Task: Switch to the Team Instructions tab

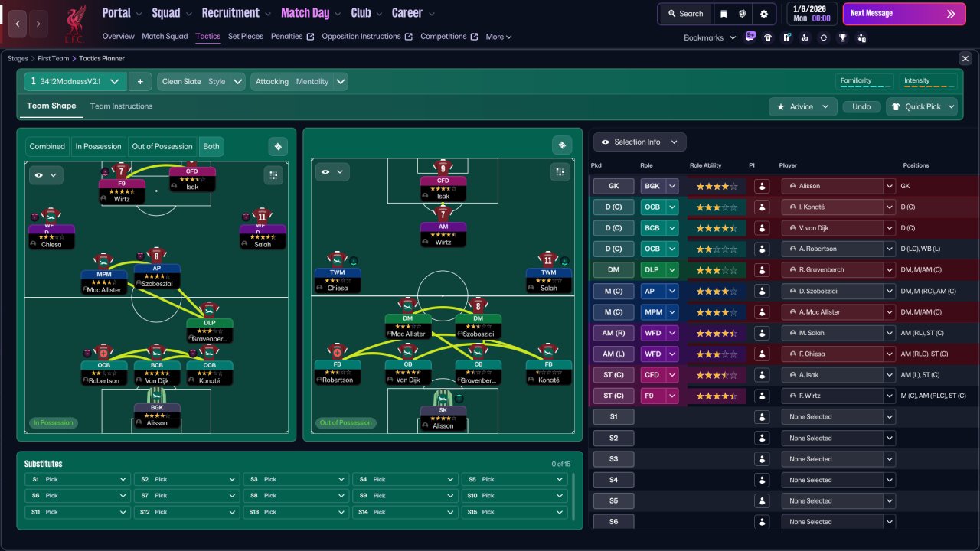Action: coord(121,106)
